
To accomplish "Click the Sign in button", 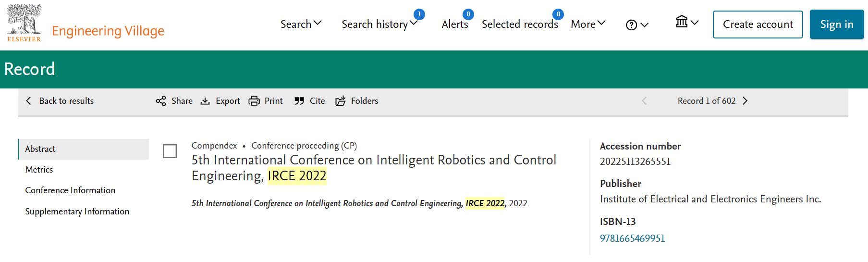I will 837,25.
